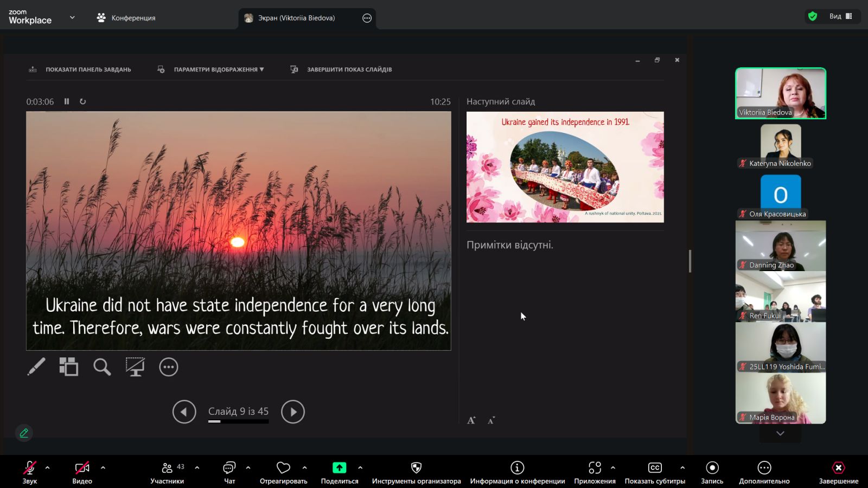868x488 pixels.
Task: Open the see all slides grid view
Action: pos(69,367)
